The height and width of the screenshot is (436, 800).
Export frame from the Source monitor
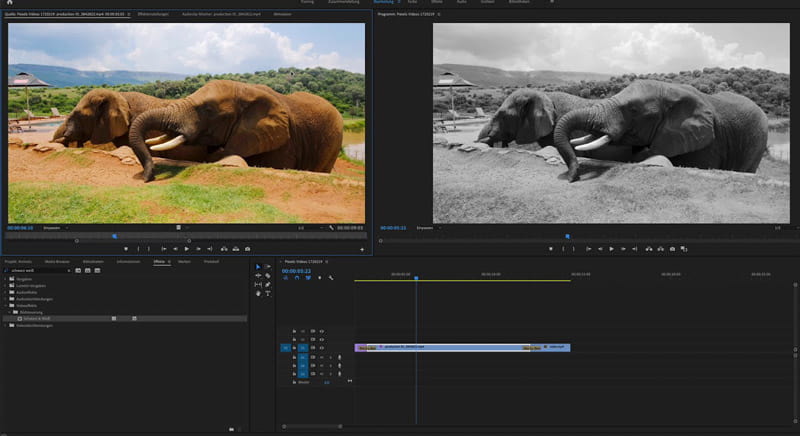(x=247, y=249)
